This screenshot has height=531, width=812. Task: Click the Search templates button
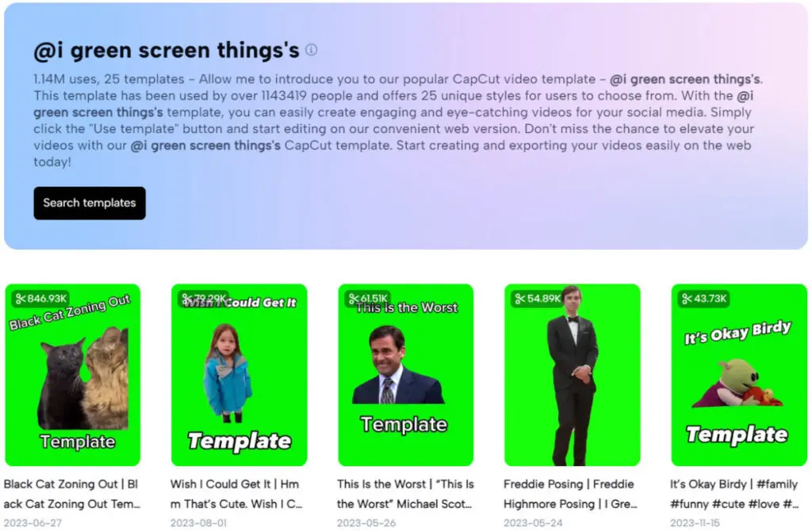click(x=90, y=203)
